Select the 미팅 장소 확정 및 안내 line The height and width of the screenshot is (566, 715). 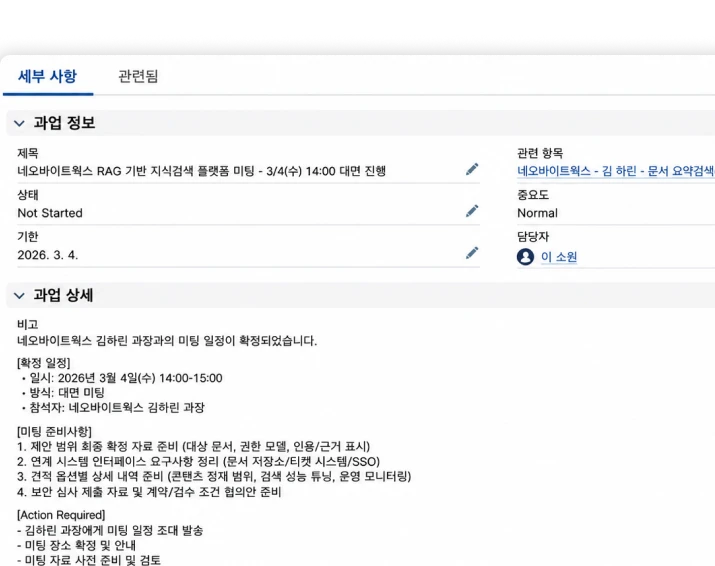click(77, 545)
